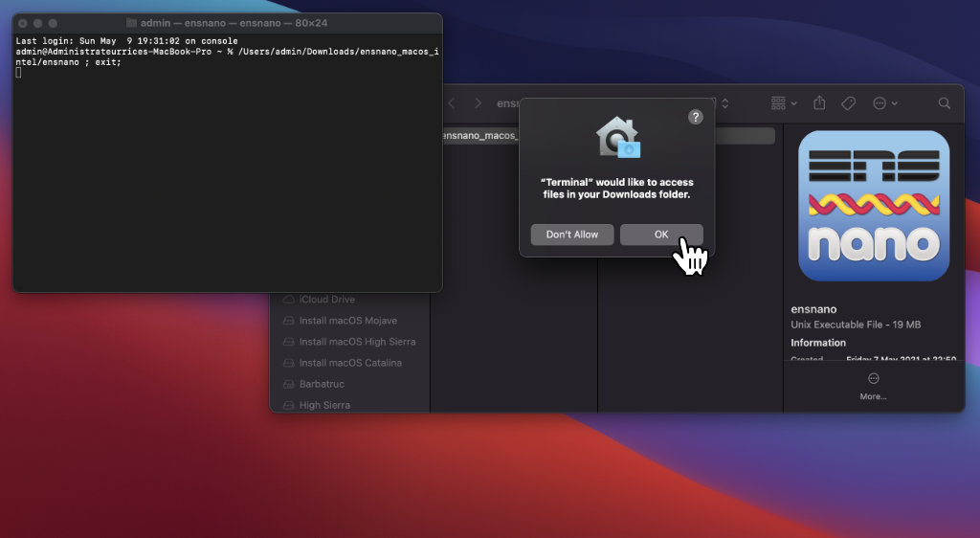Click the Finder search magnifier icon
The height and width of the screenshot is (538, 980).
click(945, 103)
